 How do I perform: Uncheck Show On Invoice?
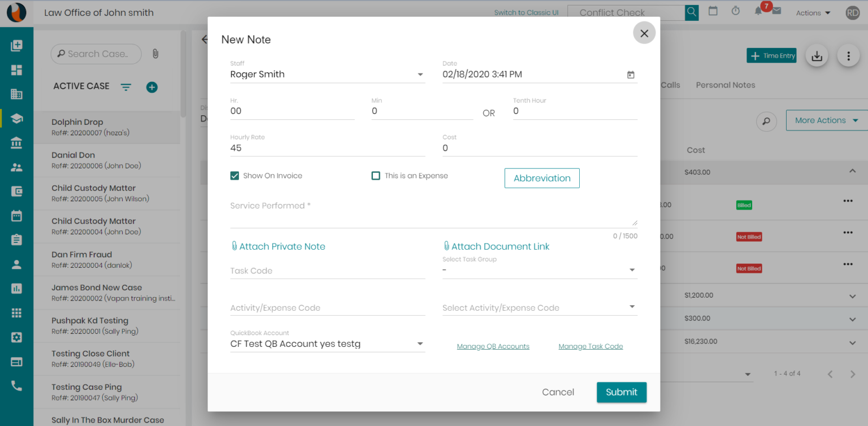[x=235, y=176]
